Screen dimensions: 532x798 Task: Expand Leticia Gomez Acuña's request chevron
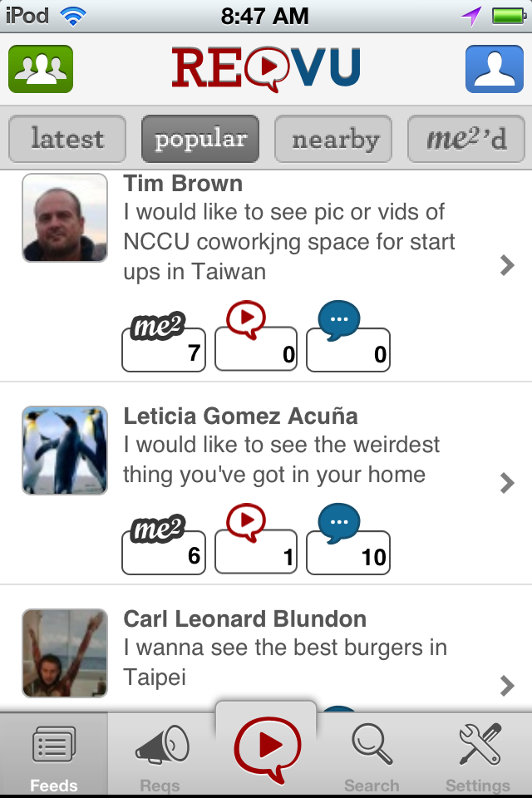pyautogui.click(x=507, y=483)
